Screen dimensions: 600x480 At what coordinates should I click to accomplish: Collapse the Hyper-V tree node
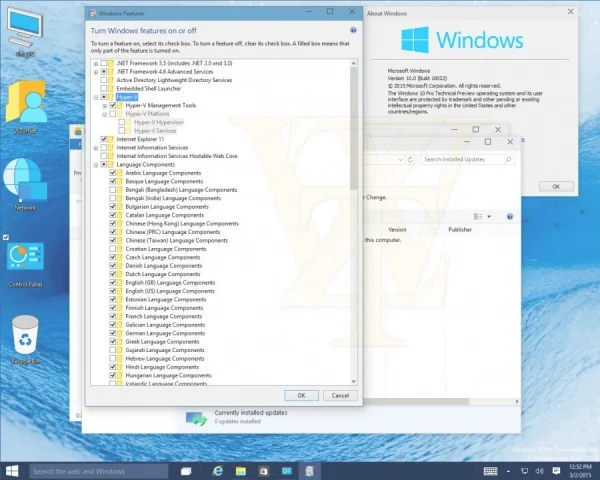click(96, 97)
